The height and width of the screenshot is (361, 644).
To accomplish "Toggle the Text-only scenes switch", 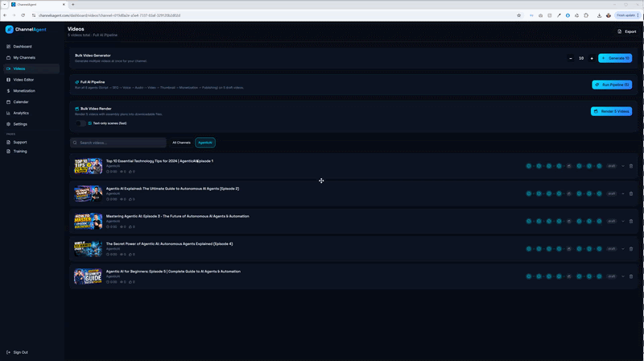I will (81, 123).
